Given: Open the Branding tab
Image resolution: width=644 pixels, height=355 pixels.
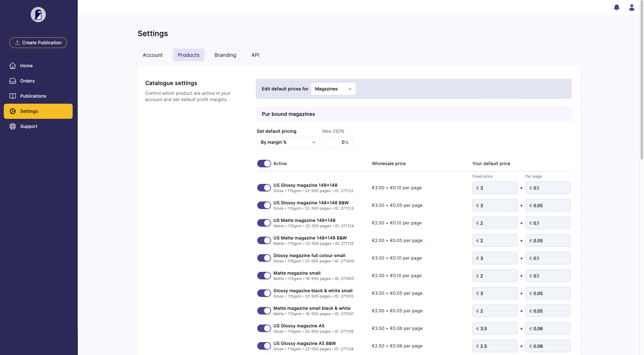Looking at the screenshot, I should (225, 55).
